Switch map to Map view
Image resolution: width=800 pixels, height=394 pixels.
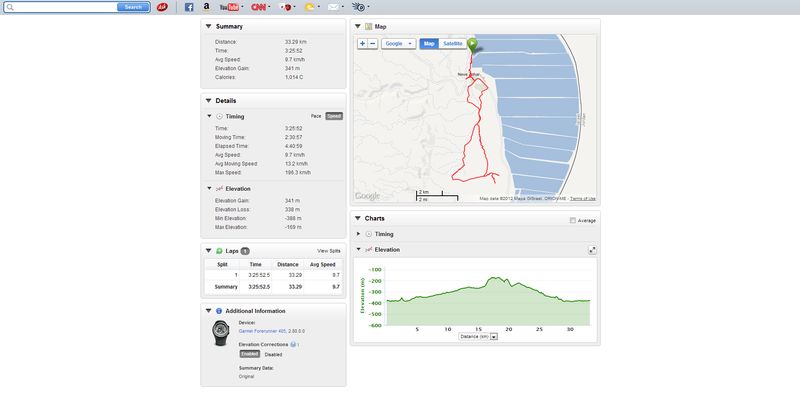pyautogui.click(x=429, y=44)
